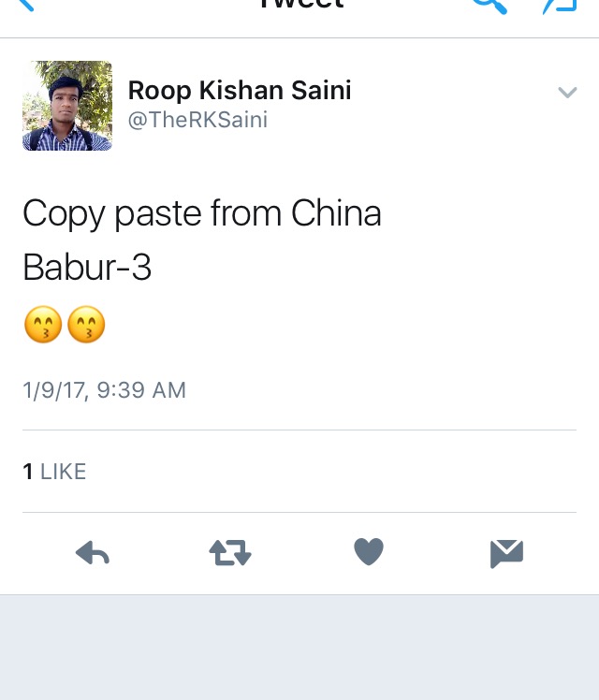Tap the empty gray area below tweet
Screen dimensions: 599x700
(x=299, y=648)
